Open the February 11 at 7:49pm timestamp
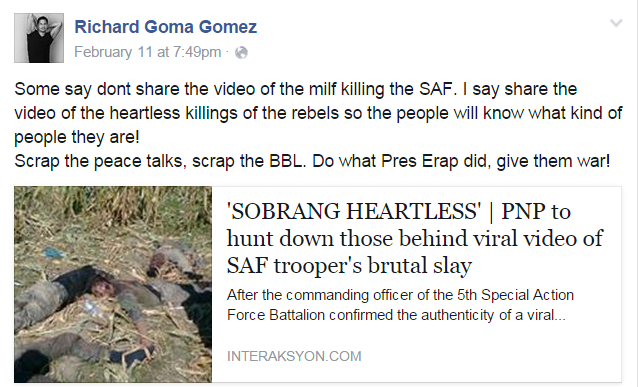 point(148,52)
